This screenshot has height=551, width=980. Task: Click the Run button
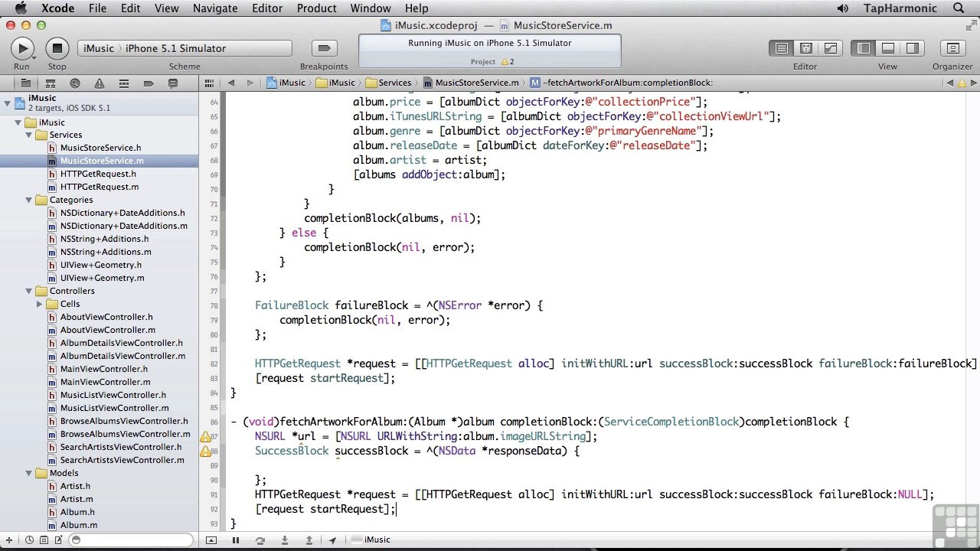(x=22, y=48)
